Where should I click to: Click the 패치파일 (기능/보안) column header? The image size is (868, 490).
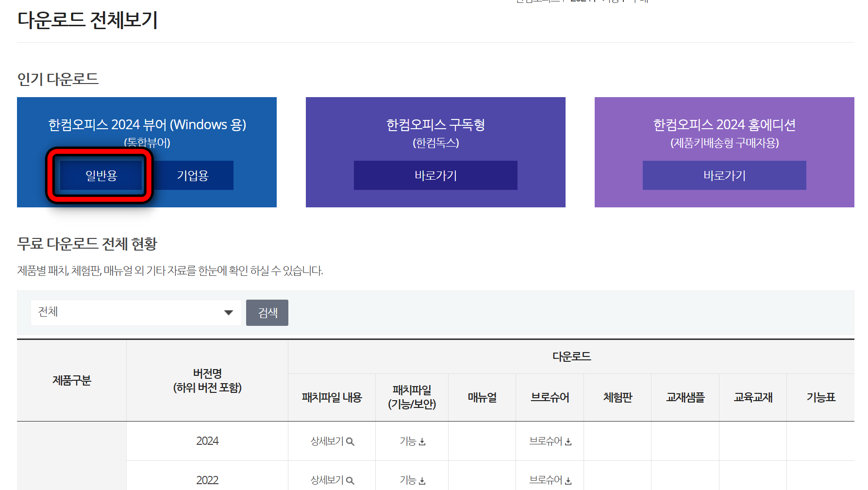coord(412,397)
